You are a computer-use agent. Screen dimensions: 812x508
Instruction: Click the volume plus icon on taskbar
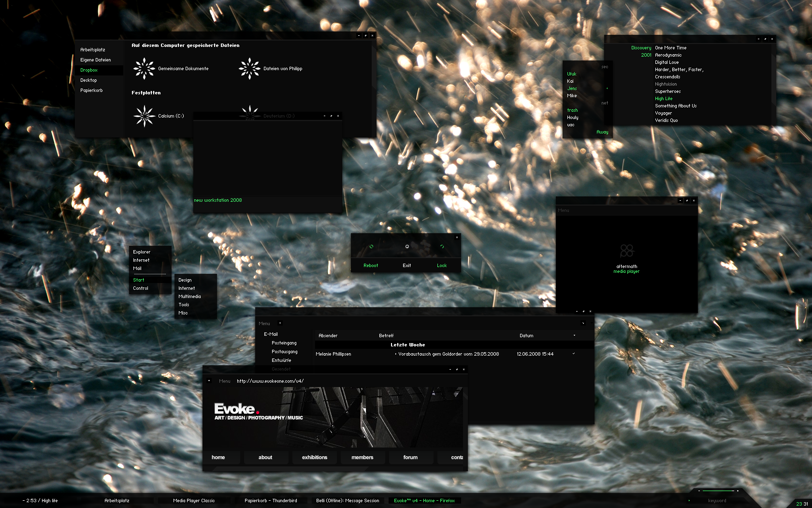tap(738, 491)
